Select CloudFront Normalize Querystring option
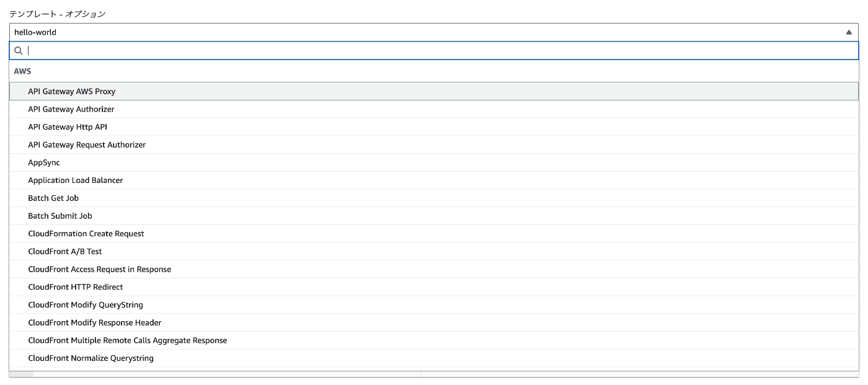 (x=434, y=358)
